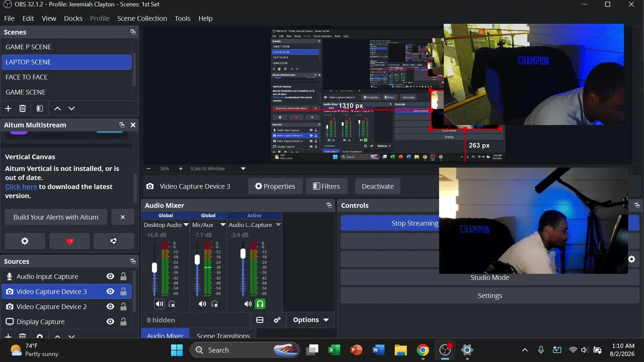Open Task View from the taskbar
This screenshot has height=362, width=644.
coord(312,350)
